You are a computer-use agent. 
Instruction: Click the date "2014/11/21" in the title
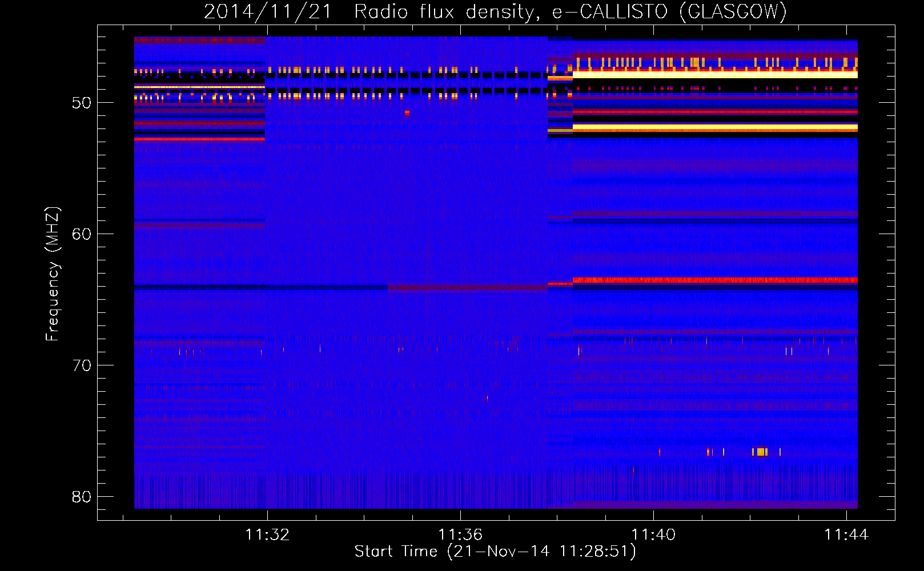click(x=268, y=11)
